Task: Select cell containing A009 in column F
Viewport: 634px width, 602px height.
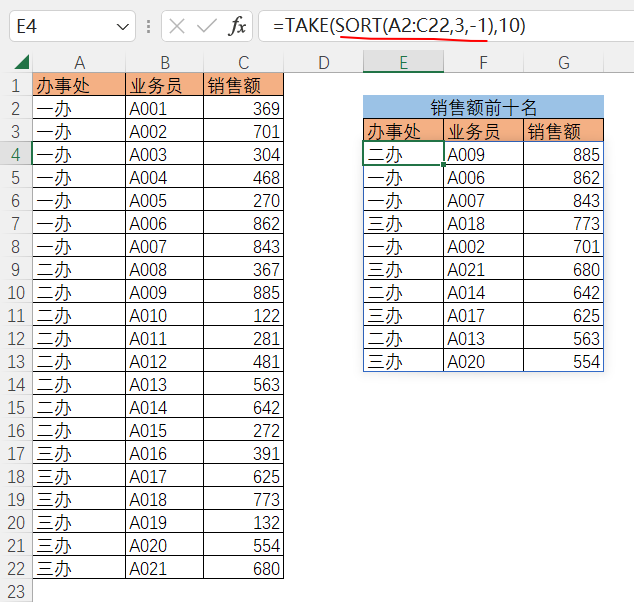Action: point(483,154)
